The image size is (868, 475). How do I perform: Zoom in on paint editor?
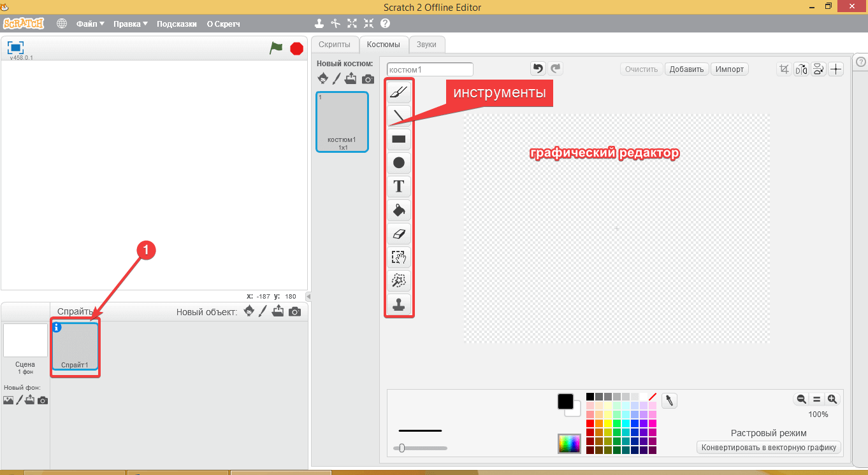pos(832,399)
